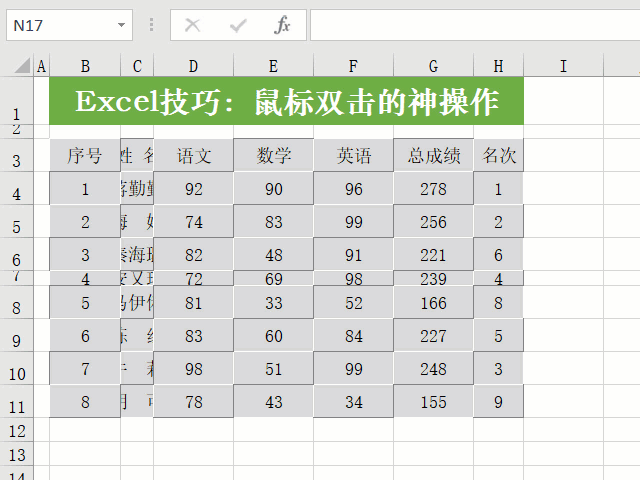Select column C header
Viewport: 640px width, 480px height.
[137, 66]
